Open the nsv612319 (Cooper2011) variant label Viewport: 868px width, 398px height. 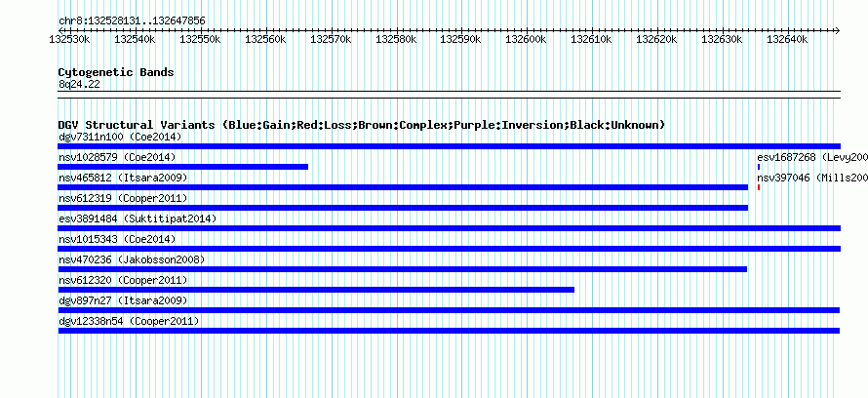pos(123,198)
